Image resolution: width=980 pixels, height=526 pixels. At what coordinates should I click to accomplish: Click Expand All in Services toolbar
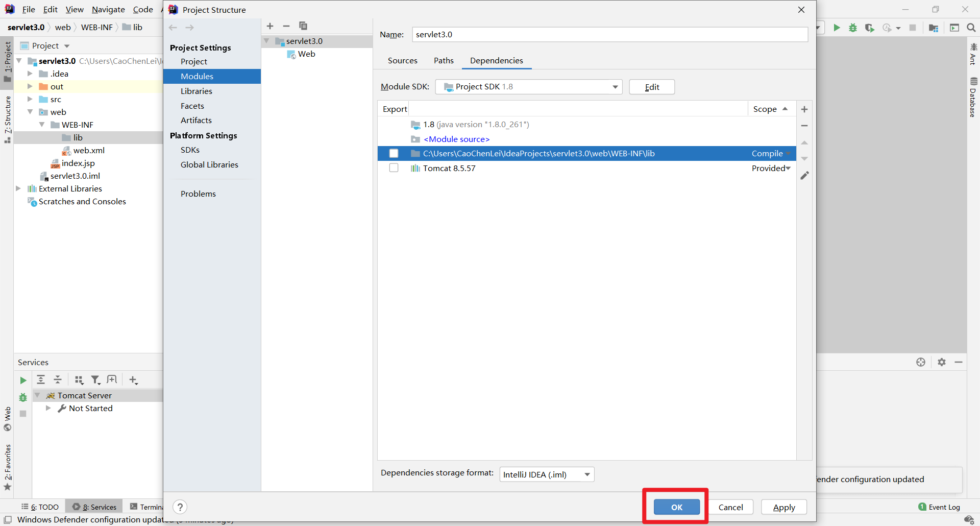[41, 379]
